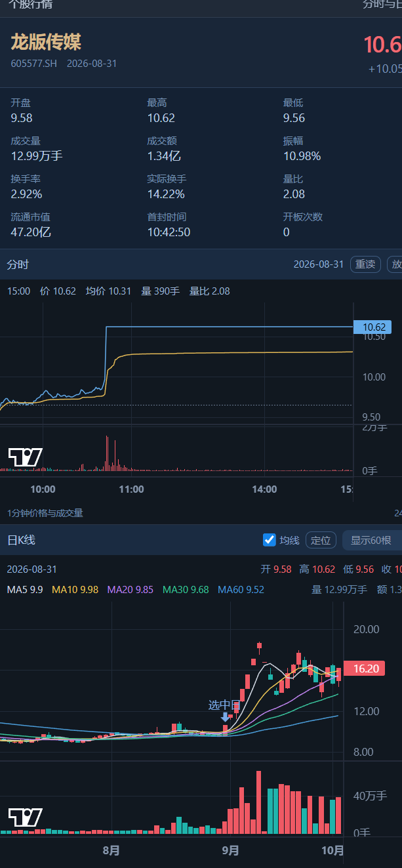Click the 最低 value 9.56
Image resolution: width=402 pixels, height=868 pixels.
[x=294, y=118]
